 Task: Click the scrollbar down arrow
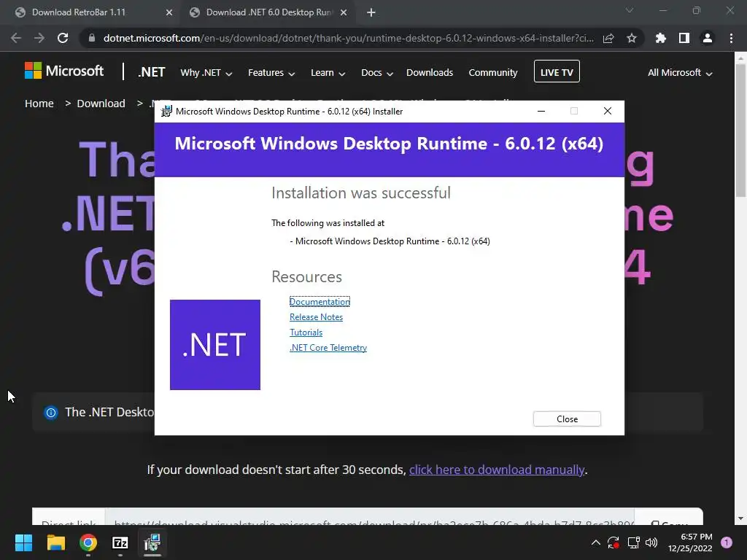click(x=740, y=518)
